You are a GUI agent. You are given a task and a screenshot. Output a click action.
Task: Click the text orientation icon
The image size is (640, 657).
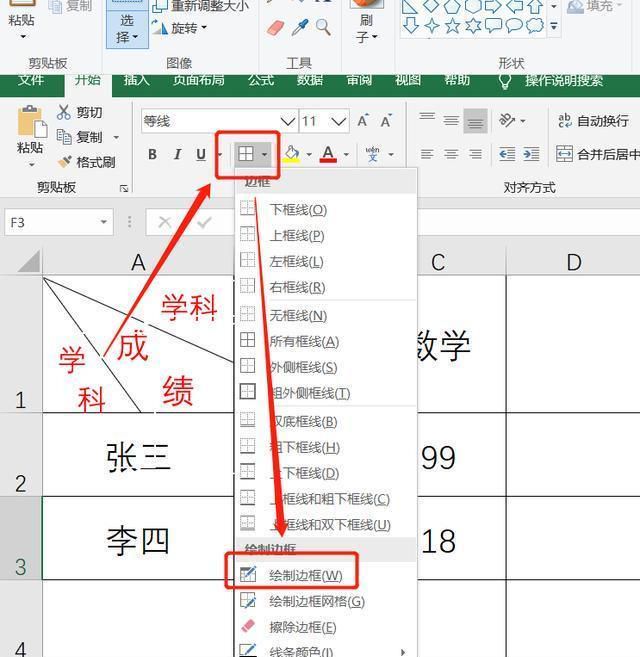pyautogui.click(x=507, y=121)
